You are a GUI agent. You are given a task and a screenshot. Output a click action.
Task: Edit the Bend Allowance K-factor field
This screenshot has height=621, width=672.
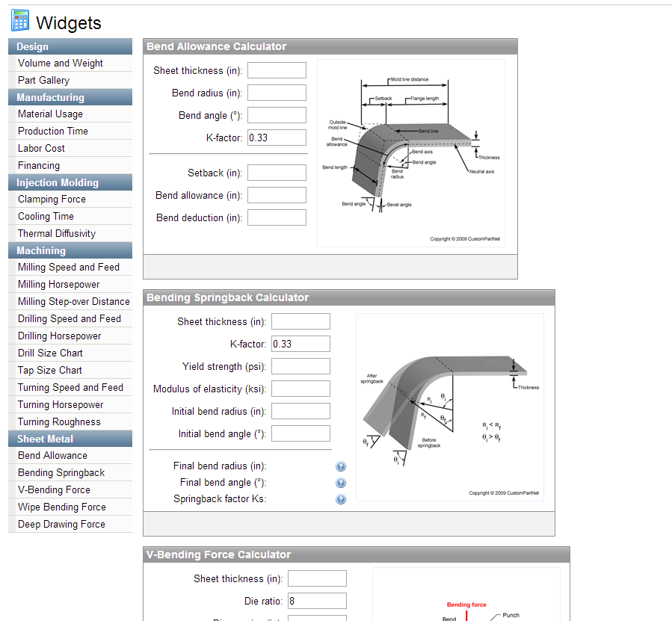[x=277, y=138]
